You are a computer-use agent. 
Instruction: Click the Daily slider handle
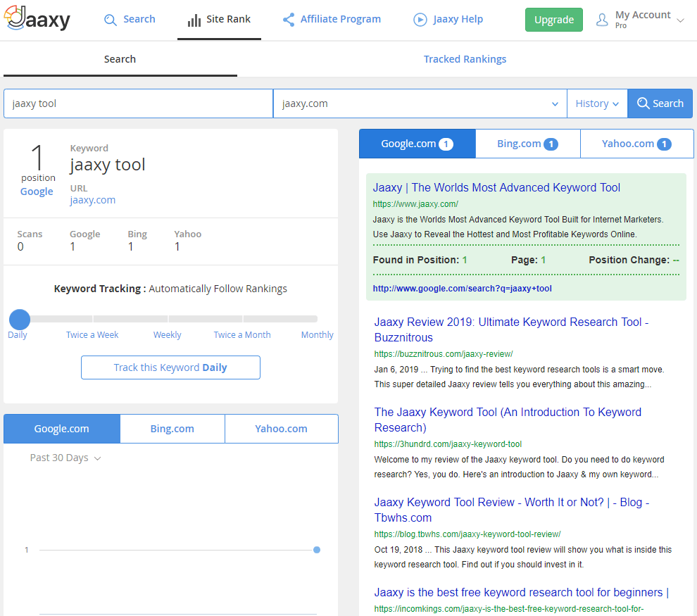pos(20,319)
